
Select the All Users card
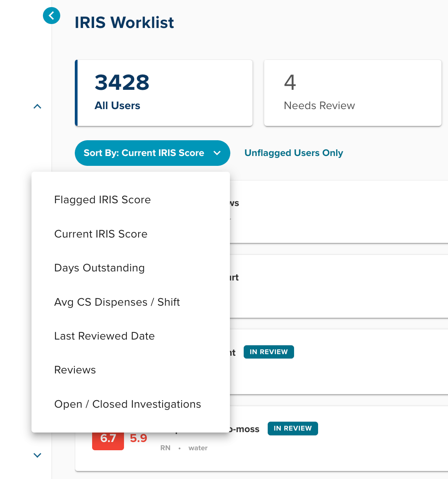[x=164, y=93]
